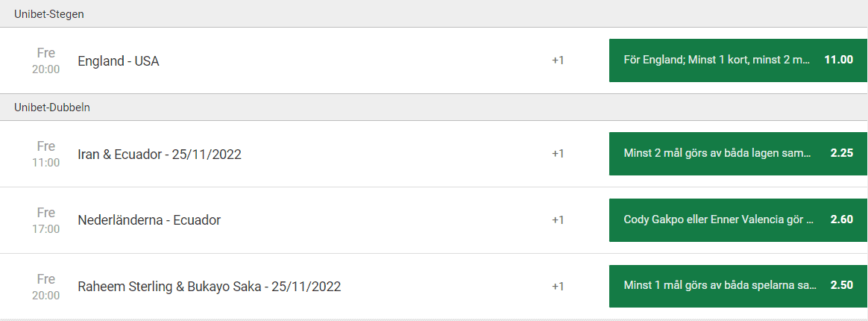Click the Fre 11:00 kickoff time
This screenshot has width=868, height=321.
[x=45, y=154]
